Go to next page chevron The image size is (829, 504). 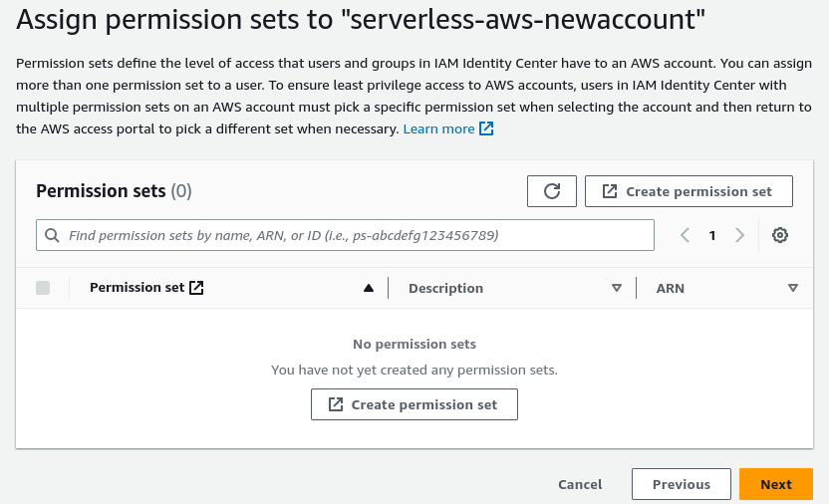(739, 235)
